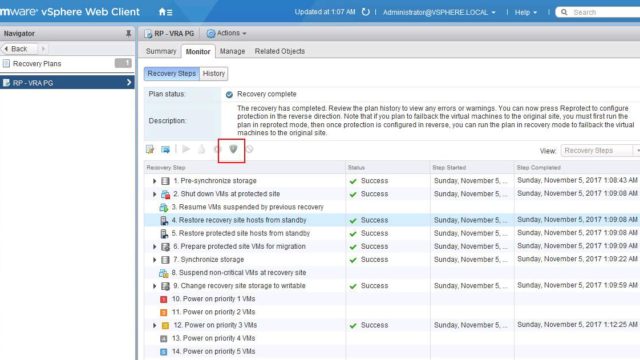This screenshot has width=640, height=360.
Task: Click the orange priority 2 VMs icon
Action: coord(164,312)
